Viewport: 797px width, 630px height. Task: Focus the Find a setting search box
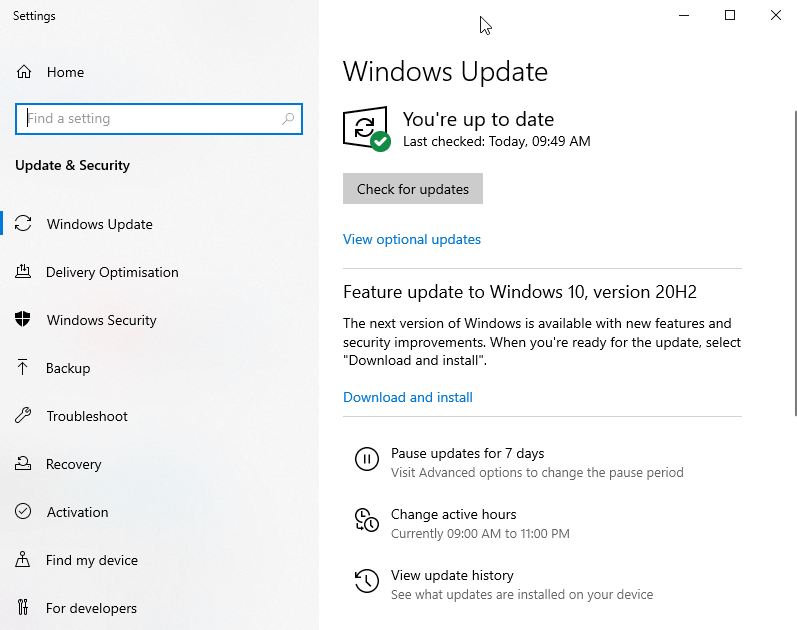coord(159,118)
